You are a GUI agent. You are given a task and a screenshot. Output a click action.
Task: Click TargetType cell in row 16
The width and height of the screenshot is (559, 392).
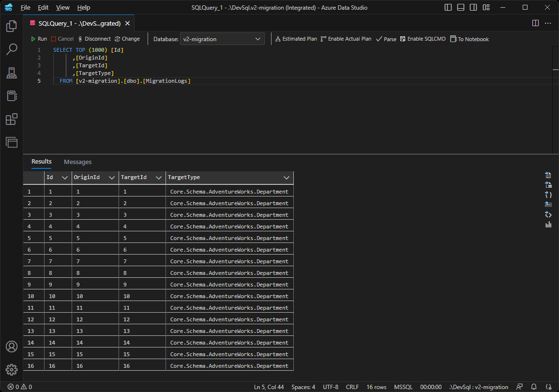tap(229, 366)
